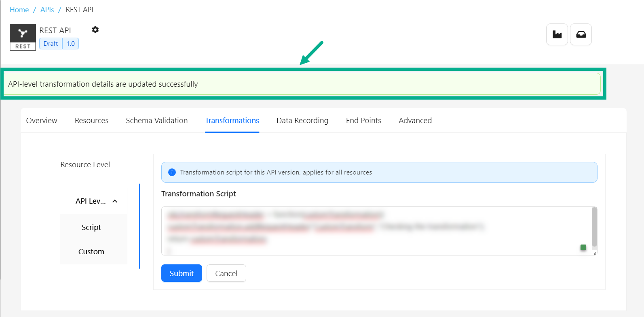Select Resource Level in side menu
Image resolution: width=644 pixels, height=317 pixels.
coord(85,165)
